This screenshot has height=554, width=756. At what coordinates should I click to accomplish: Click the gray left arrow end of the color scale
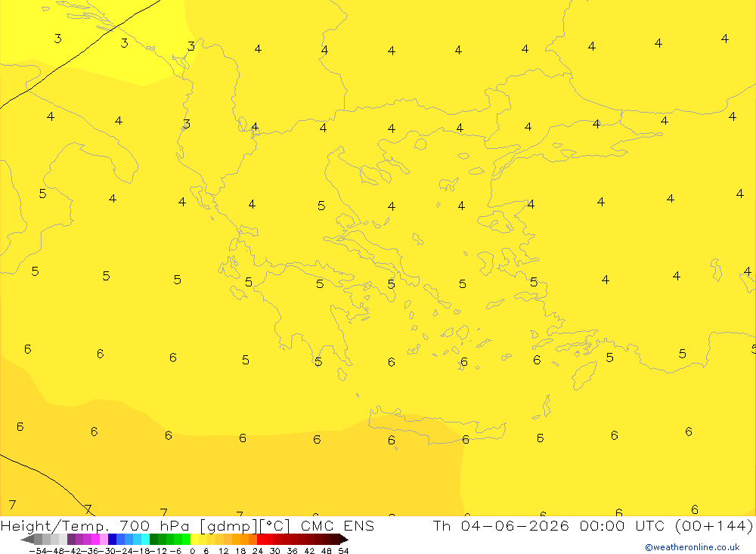pos(27,540)
